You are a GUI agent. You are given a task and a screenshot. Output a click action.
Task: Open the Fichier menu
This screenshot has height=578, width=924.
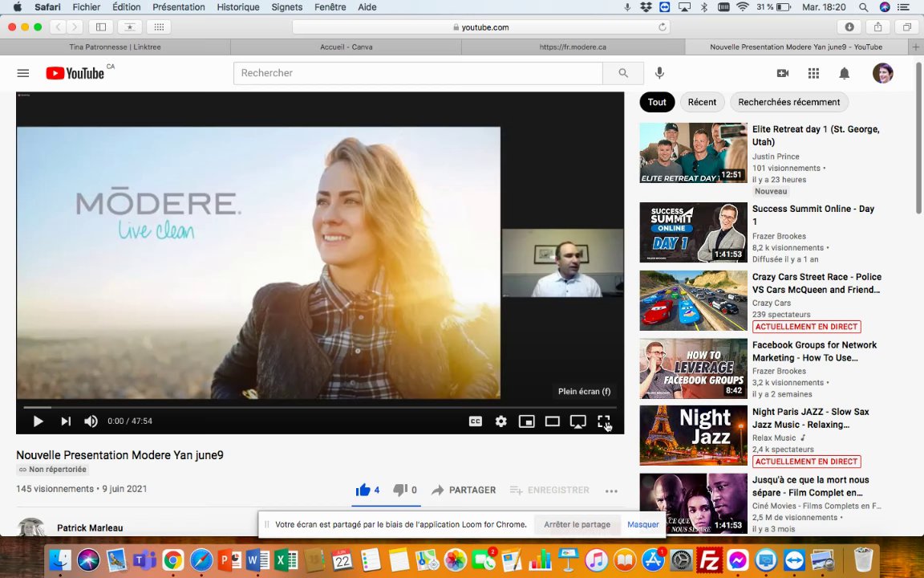pos(87,7)
